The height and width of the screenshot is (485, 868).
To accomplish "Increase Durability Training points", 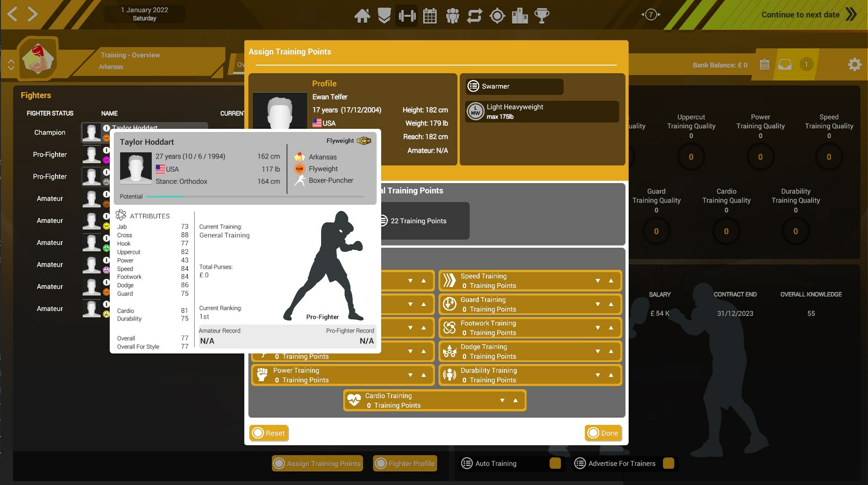I will point(611,375).
